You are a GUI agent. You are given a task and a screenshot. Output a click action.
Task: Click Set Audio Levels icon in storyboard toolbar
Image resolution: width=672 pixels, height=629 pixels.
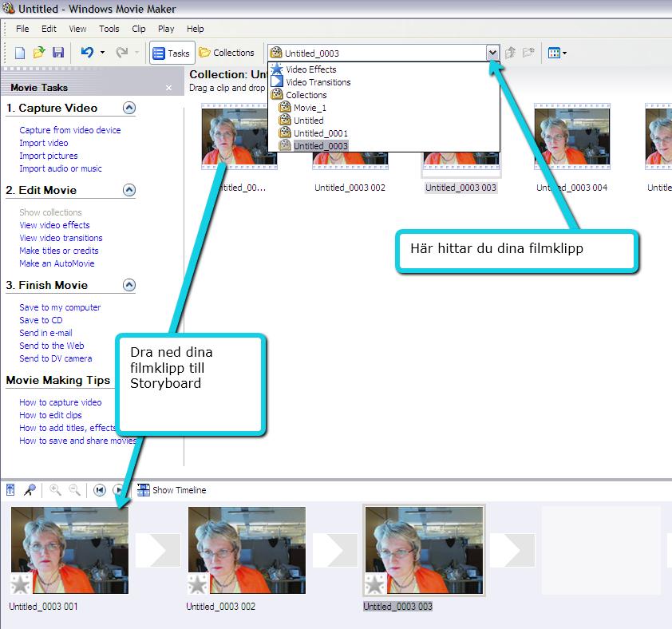[x=10, y=489]
